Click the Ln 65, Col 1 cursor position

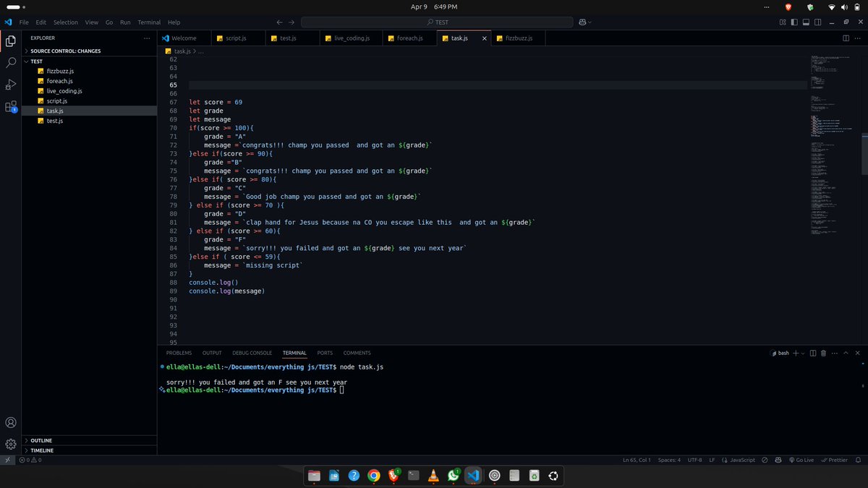(x=637, y=460)
